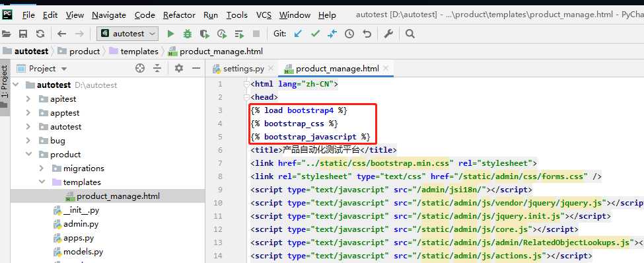644x263 pixels.
Task: Collapse all icon in Project panel
Action: [x=157, y=68]
